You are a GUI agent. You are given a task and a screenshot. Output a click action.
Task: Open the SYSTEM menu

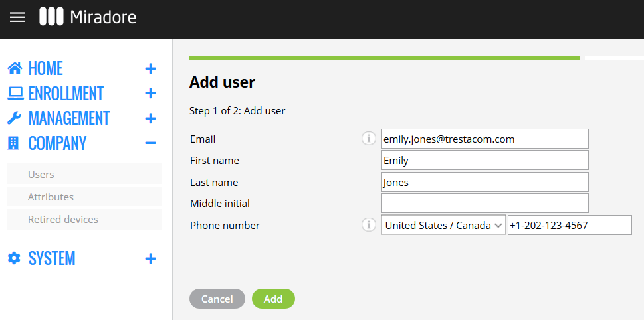52,258
